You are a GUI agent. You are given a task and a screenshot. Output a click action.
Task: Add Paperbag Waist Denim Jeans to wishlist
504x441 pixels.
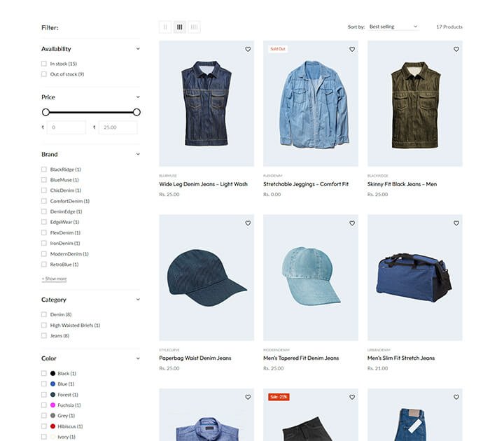[x=248, y=223]
